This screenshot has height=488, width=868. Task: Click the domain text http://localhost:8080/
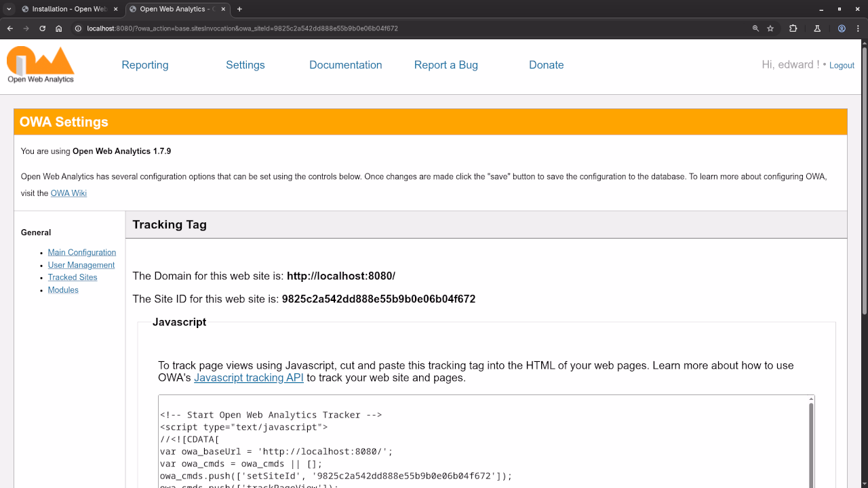341,276
